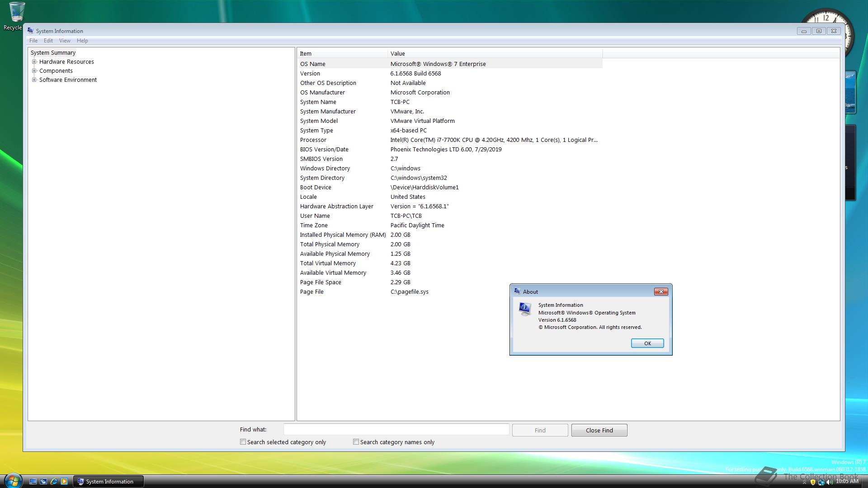Image resolution: width=868 pixels, height=488 pixels.
Task: Select the Other OS Description row
Action: click(x=450, y=83)
